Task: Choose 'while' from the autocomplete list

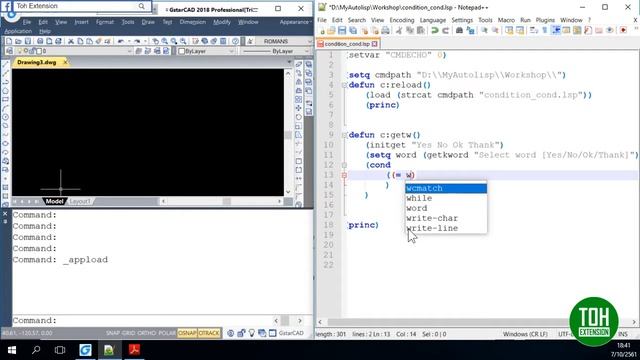Action: click(446, 198)
